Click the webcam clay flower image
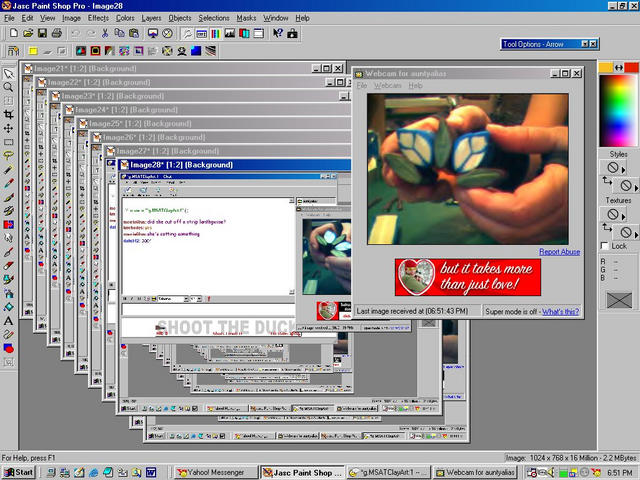Image resolution: width=640 pixels, height=480 pixels. [x=468, y=169]
